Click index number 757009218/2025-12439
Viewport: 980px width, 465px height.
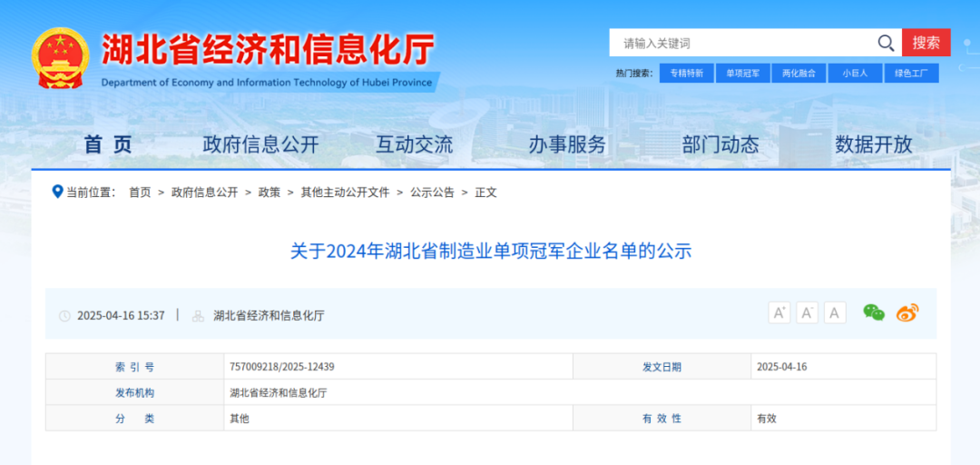(282, 367)
